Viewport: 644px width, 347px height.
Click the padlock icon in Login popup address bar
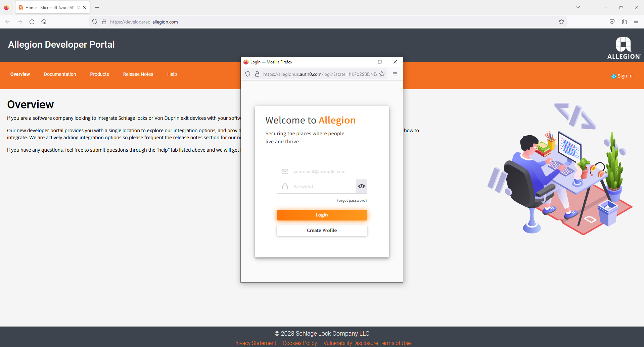click(257, 74)
